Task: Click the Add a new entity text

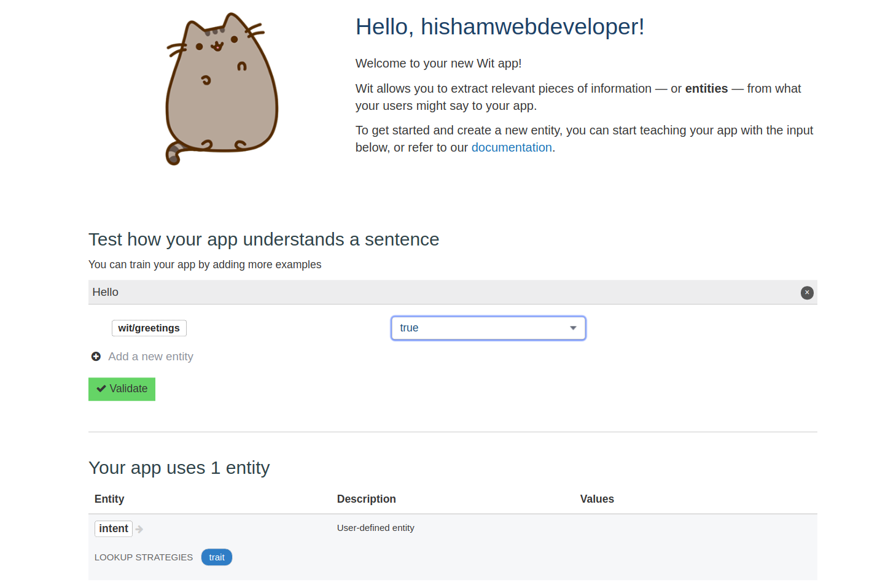Action: (150, 357)
